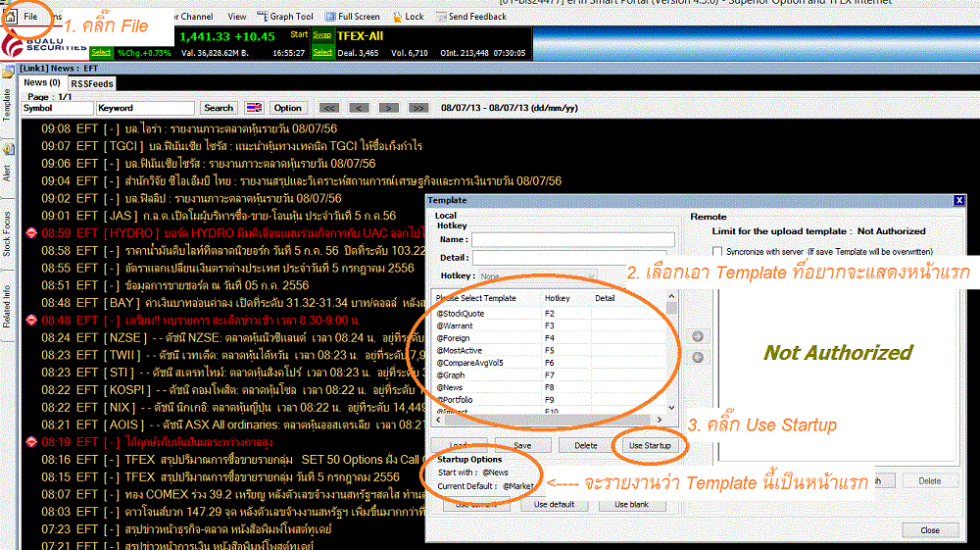Click the Select link under the SET index
The width and height of the screenshot is (980, 550).
101,53
